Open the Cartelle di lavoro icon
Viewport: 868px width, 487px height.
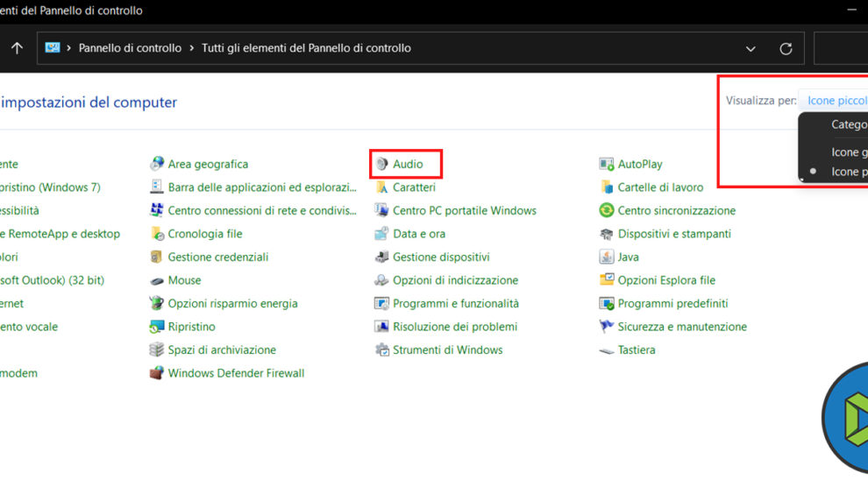coord(607,187)
